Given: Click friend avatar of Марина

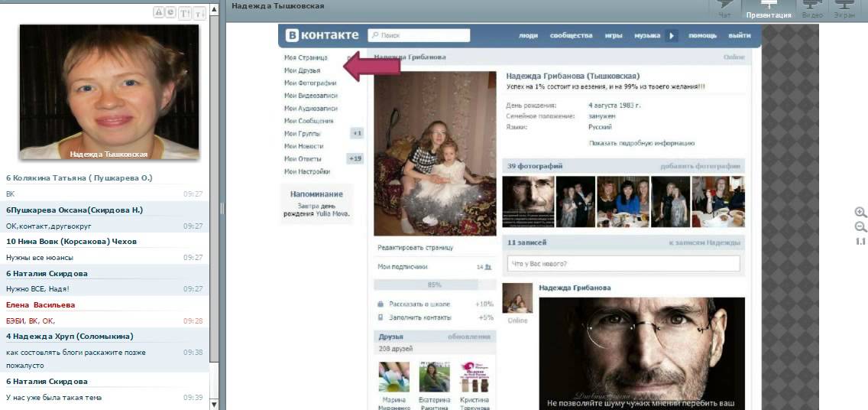Looking at the screenshot, I should pos(394,377).
